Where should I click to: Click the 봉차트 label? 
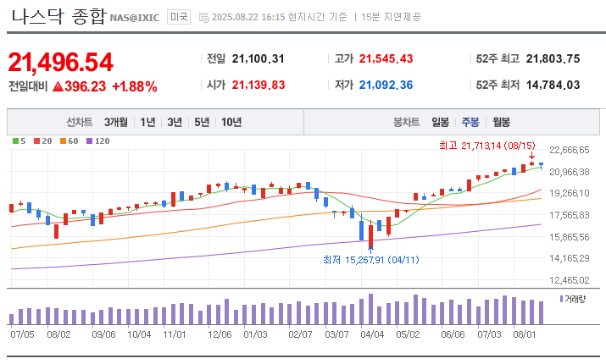tap(406, 123)
